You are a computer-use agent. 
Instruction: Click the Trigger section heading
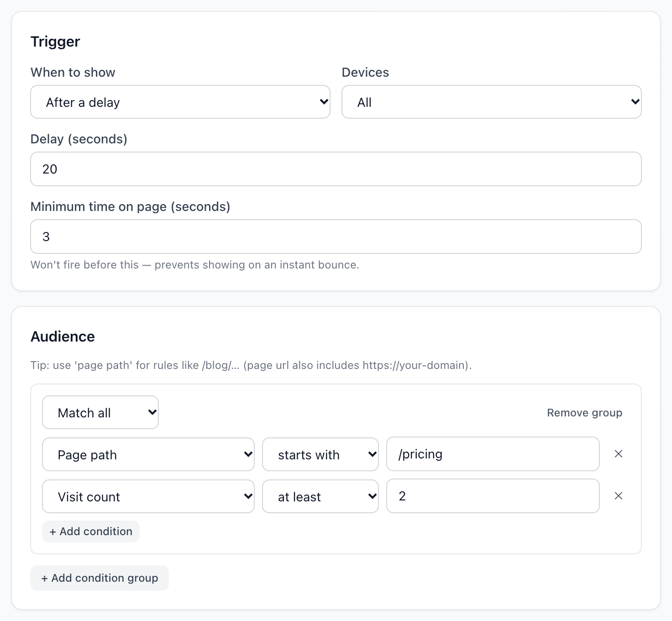pyautogui.click(x=55, y=42)
